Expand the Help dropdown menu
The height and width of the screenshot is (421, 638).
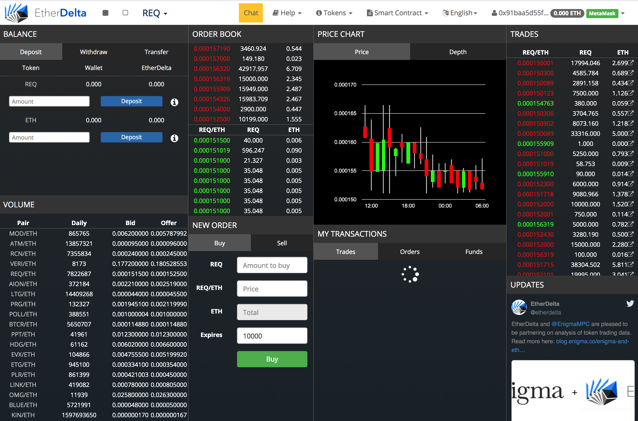pyautogui.click(x=287, y=13)
